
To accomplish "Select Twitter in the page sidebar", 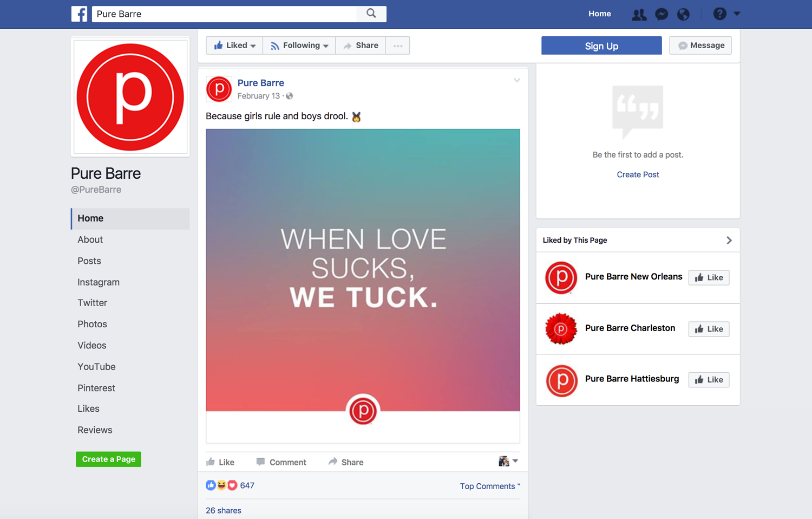I will (x=93, y=303).
